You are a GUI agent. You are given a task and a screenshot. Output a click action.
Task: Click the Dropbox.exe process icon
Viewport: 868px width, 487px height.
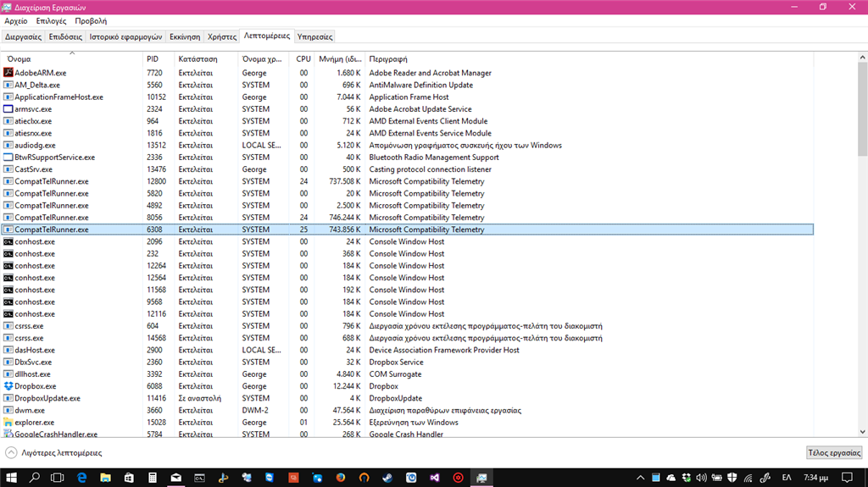(8, 386)
